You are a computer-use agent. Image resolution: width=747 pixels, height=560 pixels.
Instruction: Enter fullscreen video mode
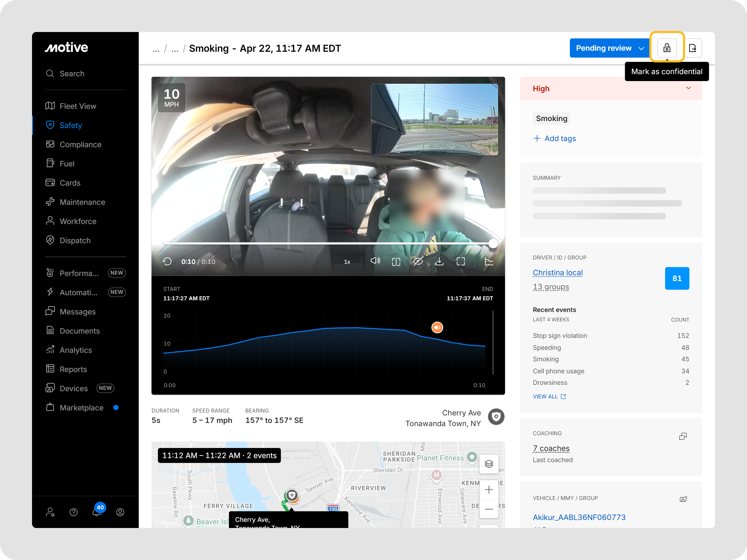pos(461,262)
